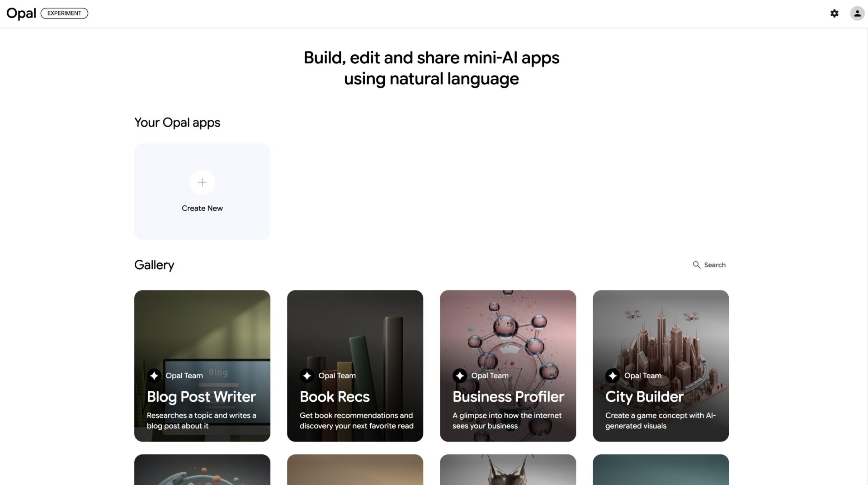Click the Gallery search magnifier icon

pyautogui.click(x=697, y=265)
